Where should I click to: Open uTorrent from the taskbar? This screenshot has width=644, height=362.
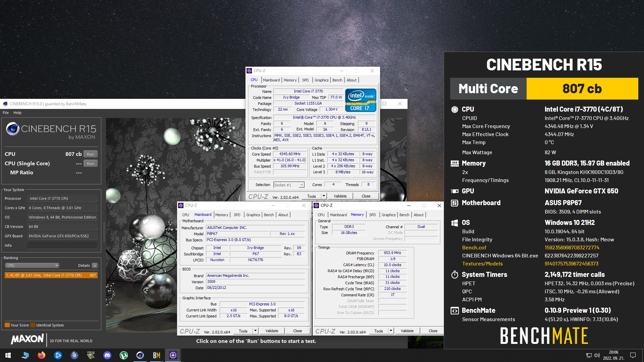click(x=124, y=355)
